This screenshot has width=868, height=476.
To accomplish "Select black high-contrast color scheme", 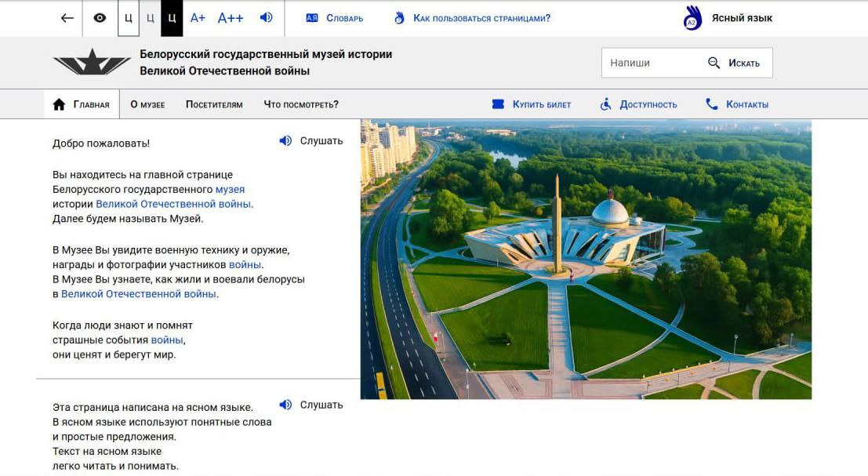I will coord(172,18).
